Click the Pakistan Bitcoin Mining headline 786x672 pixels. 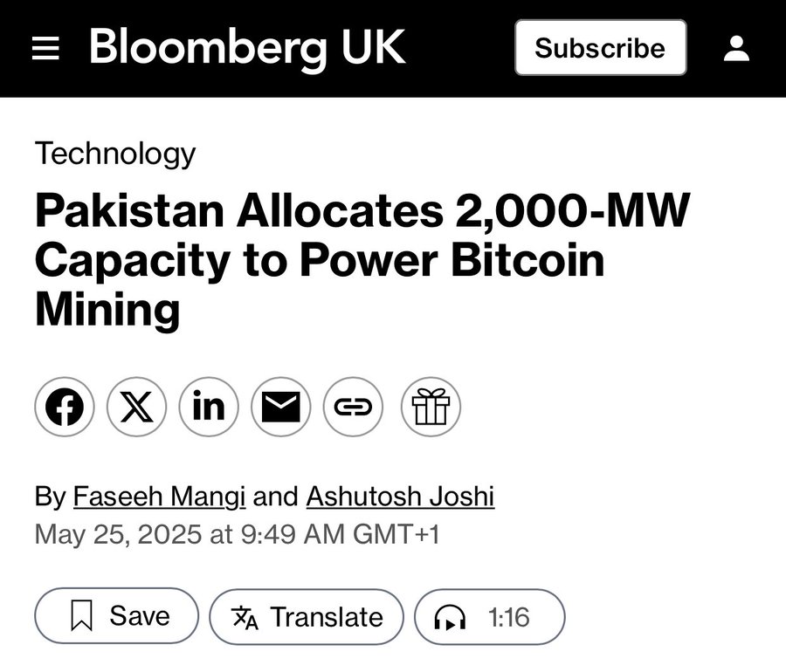tap(362, 260)
